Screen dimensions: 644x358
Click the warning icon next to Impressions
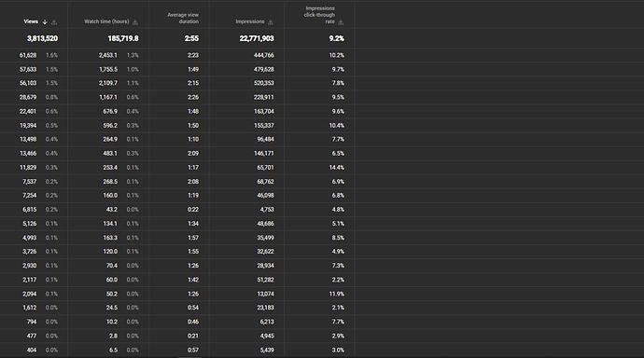pos(271,22)
